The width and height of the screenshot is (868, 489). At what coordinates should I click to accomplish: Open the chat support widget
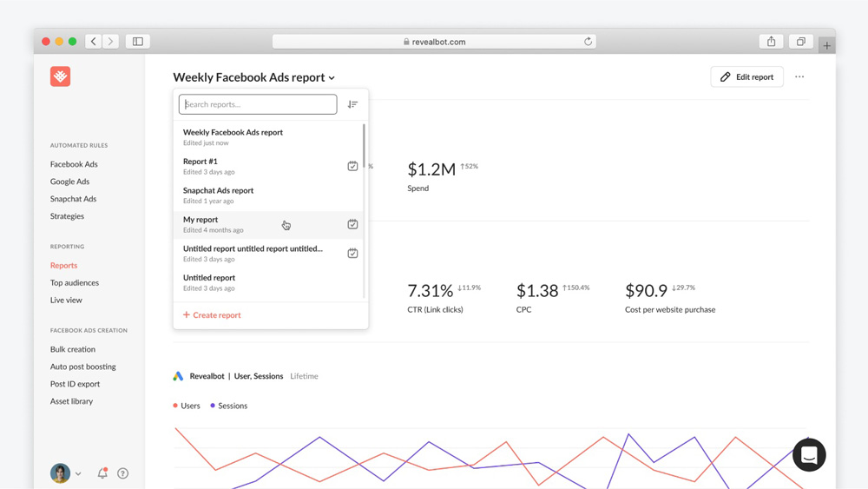809,455
